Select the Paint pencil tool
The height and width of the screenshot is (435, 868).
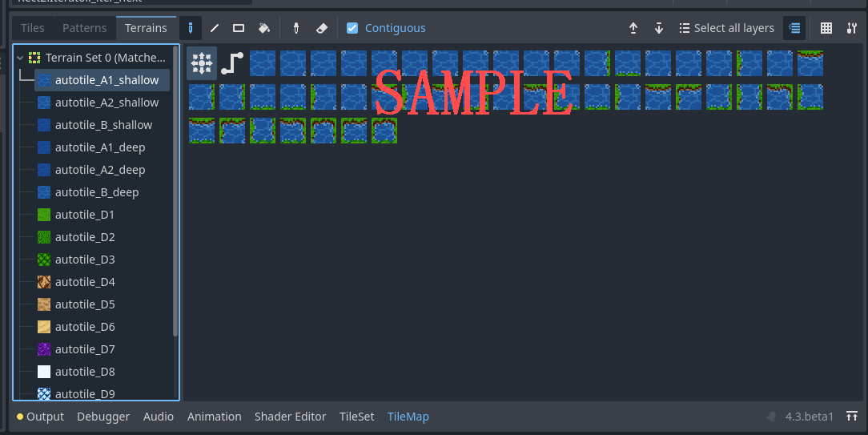coord(191,28)
